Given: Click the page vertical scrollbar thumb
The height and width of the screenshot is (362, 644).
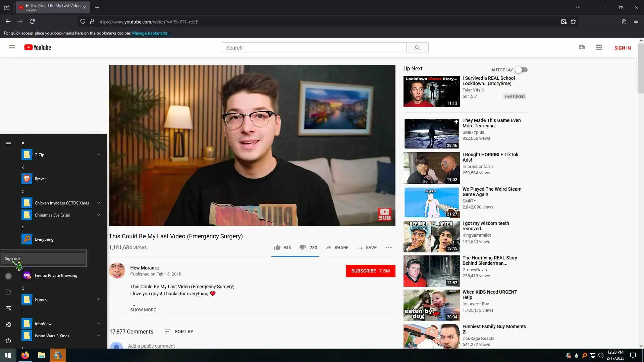Looking at the screenshot, I should (641, 69).
